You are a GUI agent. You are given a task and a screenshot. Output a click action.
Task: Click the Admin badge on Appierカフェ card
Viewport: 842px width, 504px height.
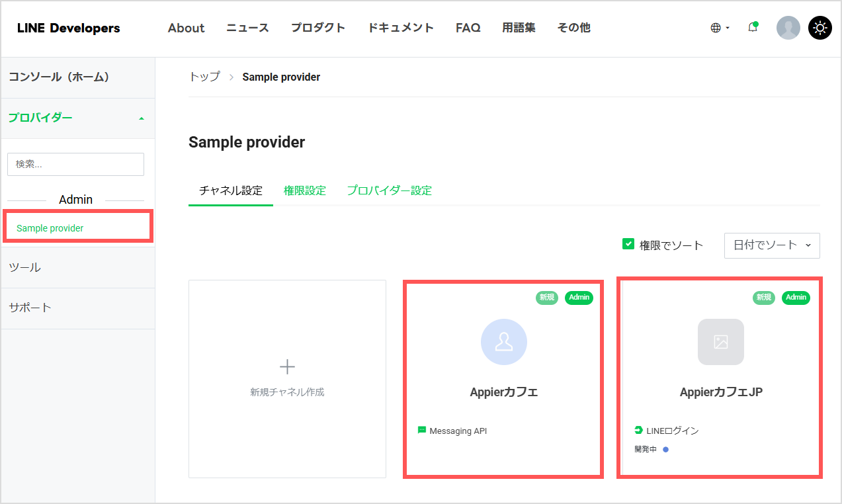pos(579,298)
